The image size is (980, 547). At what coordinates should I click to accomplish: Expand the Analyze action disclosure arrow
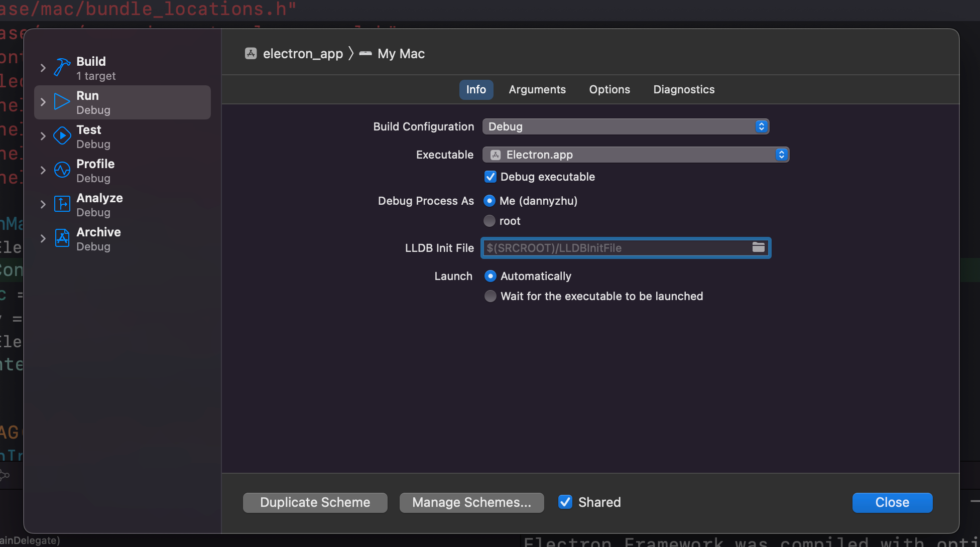tap(43, 204)
